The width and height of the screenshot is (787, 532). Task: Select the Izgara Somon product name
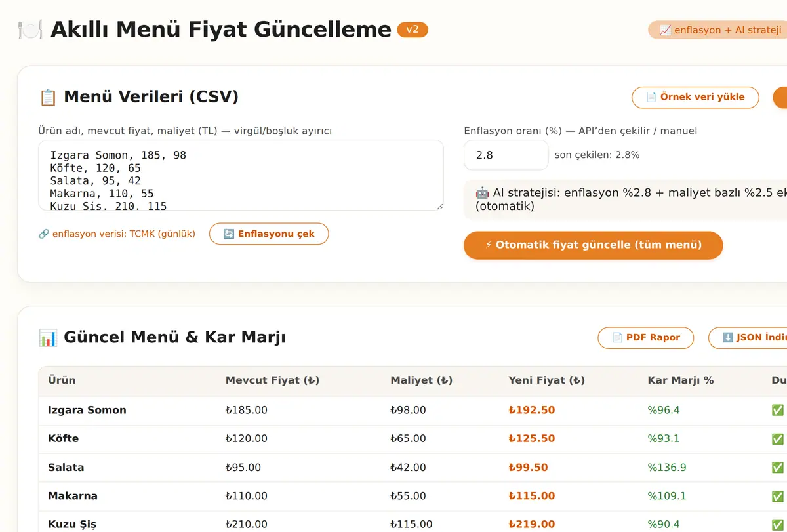point(87,410)
